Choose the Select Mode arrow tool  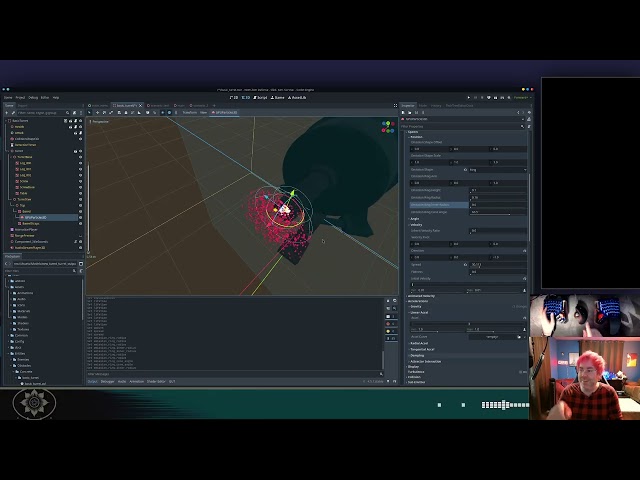click(x=89, y=112)
